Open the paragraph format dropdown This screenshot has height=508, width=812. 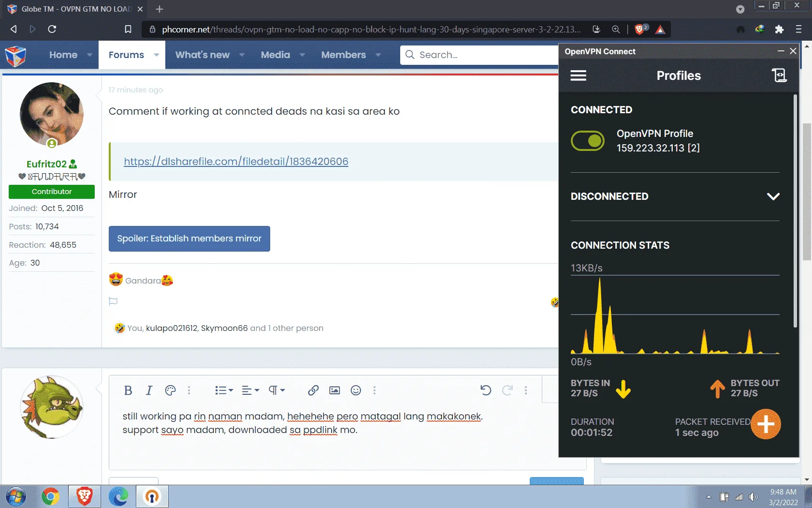click(x=277, y=390)
